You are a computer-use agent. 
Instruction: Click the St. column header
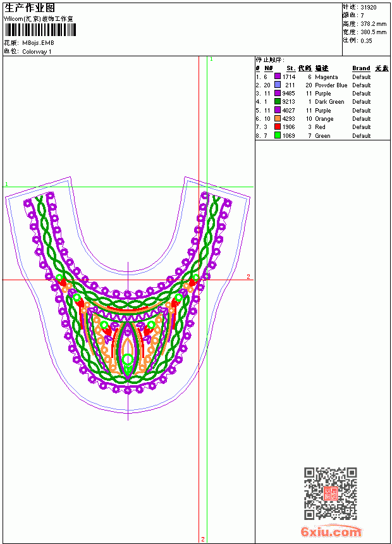[x=291, y=68]
